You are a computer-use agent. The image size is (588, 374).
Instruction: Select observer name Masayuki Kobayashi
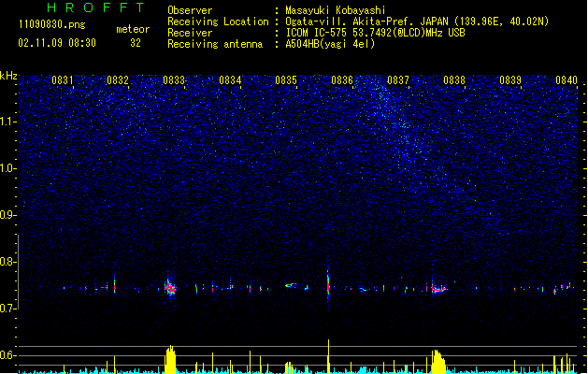click(x=336, y=10)
